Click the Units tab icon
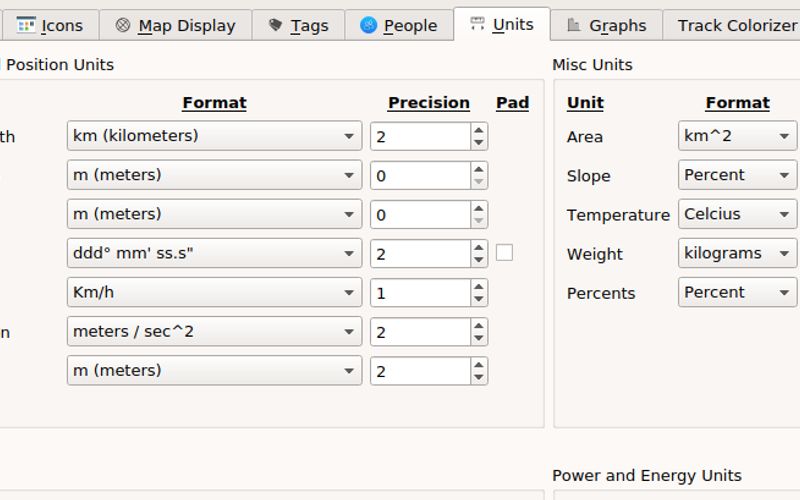The height and width of the screenshot is (500, 800). (x=478, y=24)
